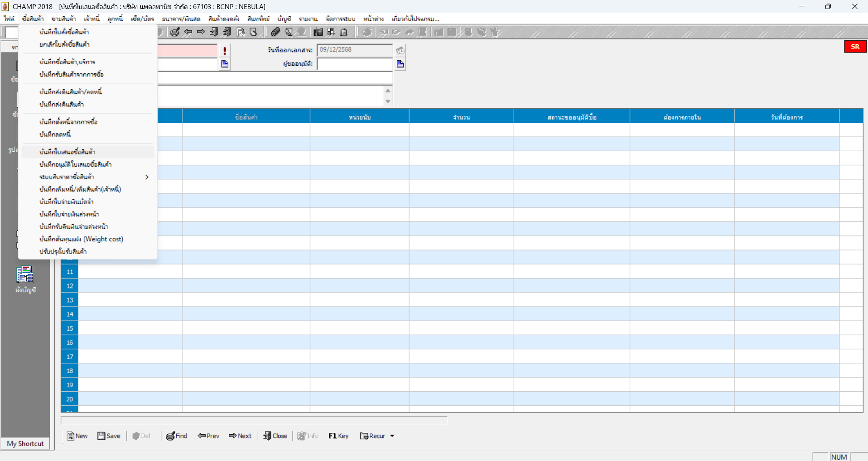Screen dimensions: 868x461
Task: Click the lock icon in top toolbar
Action: click(x=344, y=32)
